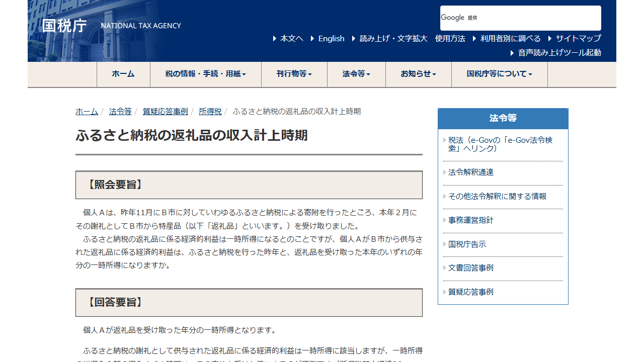Click the NATIONAL TAX AGENCY header text
Viewport: 644px width, 362px height.
[x=141, y=26]
